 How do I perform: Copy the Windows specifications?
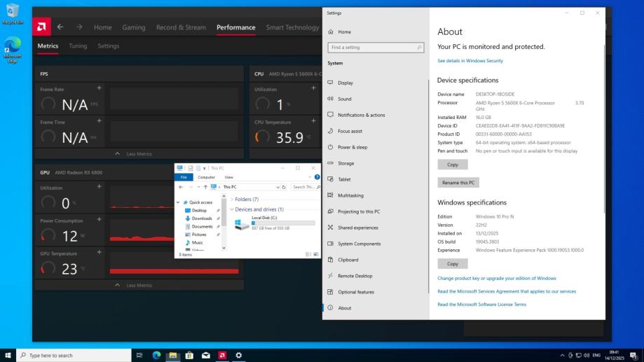click(453, 264)
